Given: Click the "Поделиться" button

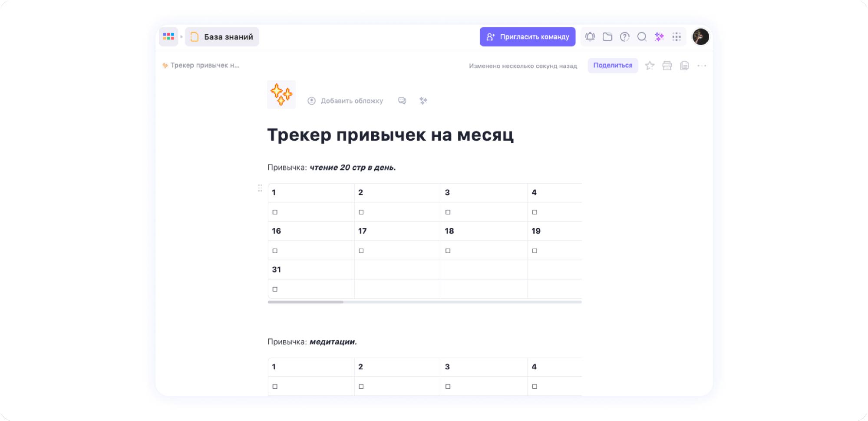Looking at the screenshot, I should 613,65.
